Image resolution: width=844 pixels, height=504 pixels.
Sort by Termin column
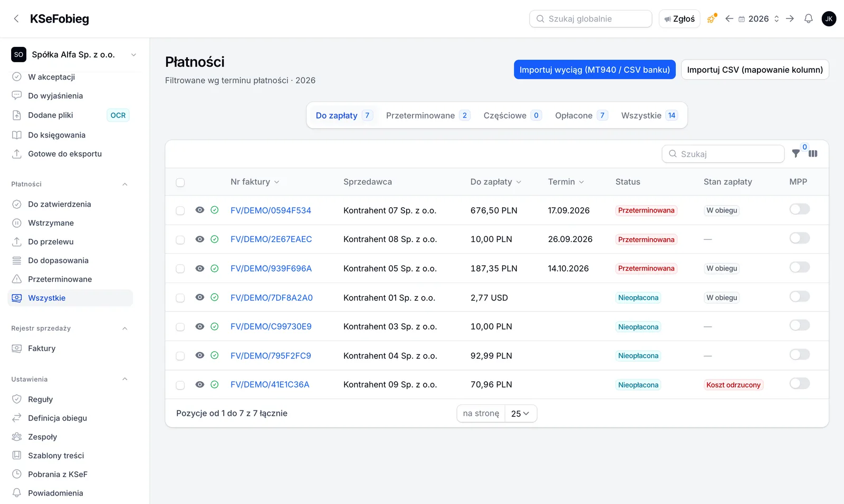566,182
